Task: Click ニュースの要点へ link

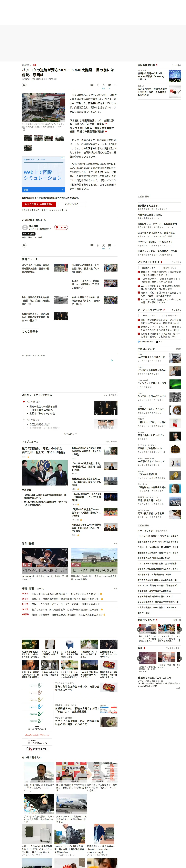Action: point(110,395)
